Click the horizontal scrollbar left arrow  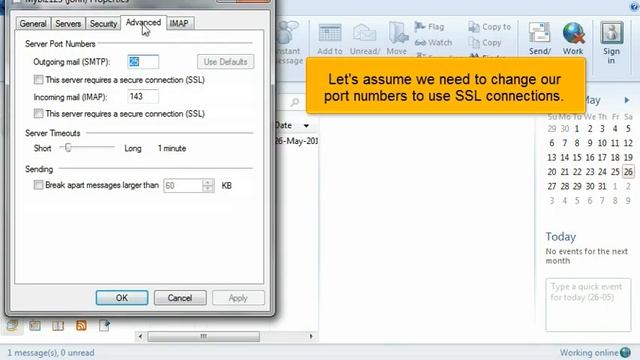140,336
